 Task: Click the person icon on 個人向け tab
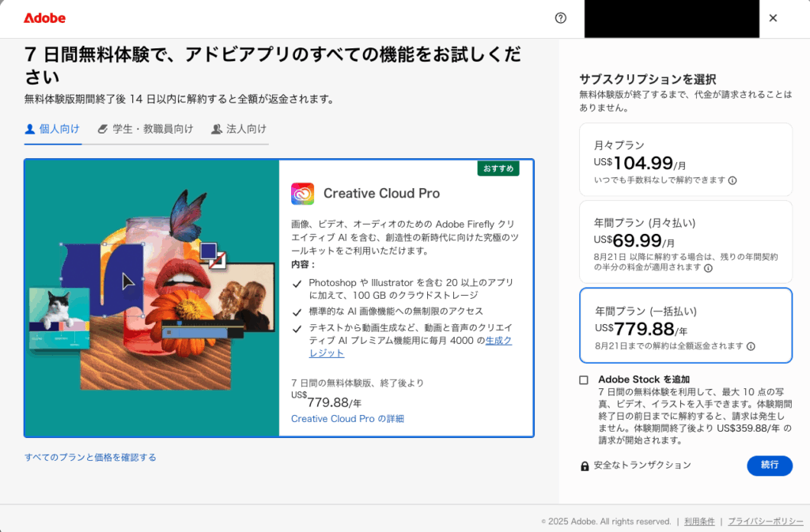click(30, 129)
